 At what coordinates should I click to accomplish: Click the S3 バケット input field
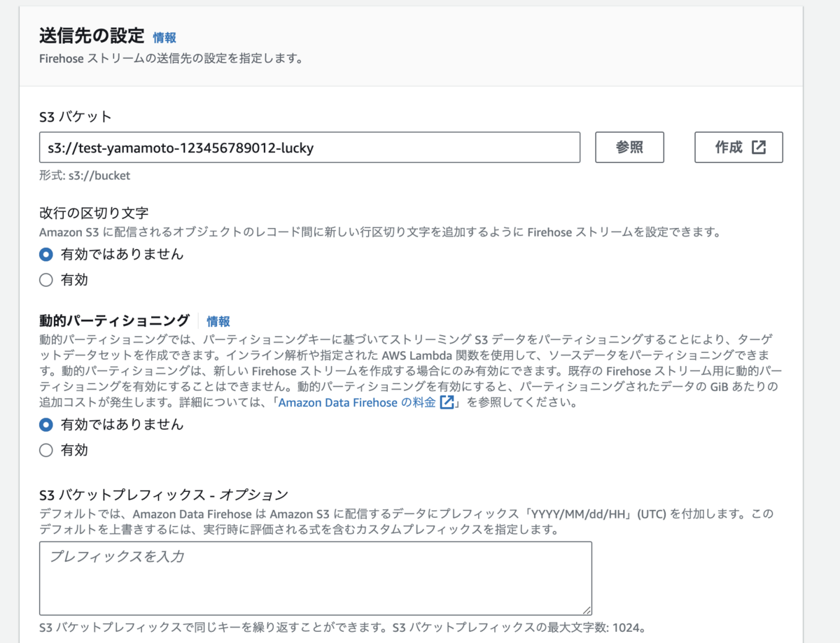tap(309, 147)
